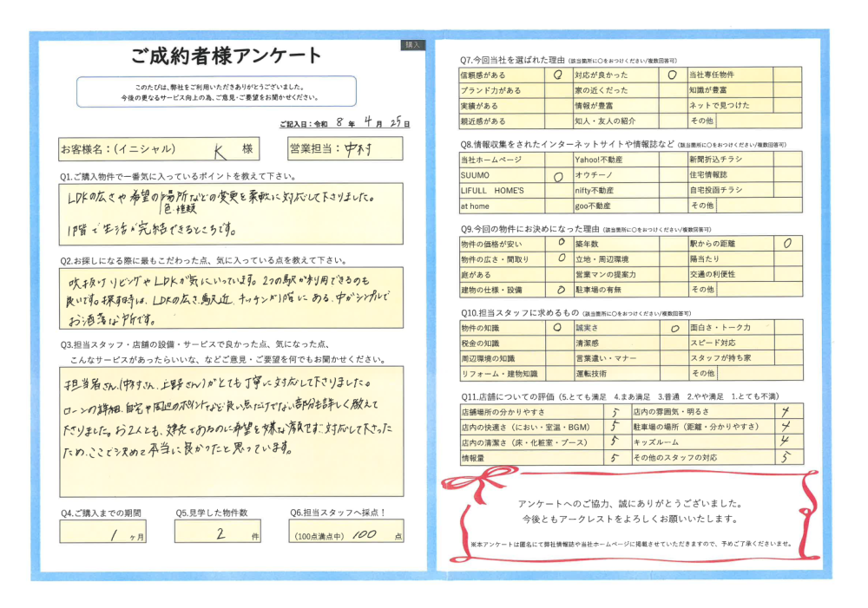Mark the SUUMO checkbox in Q8
868x608 pixels.
557,175
